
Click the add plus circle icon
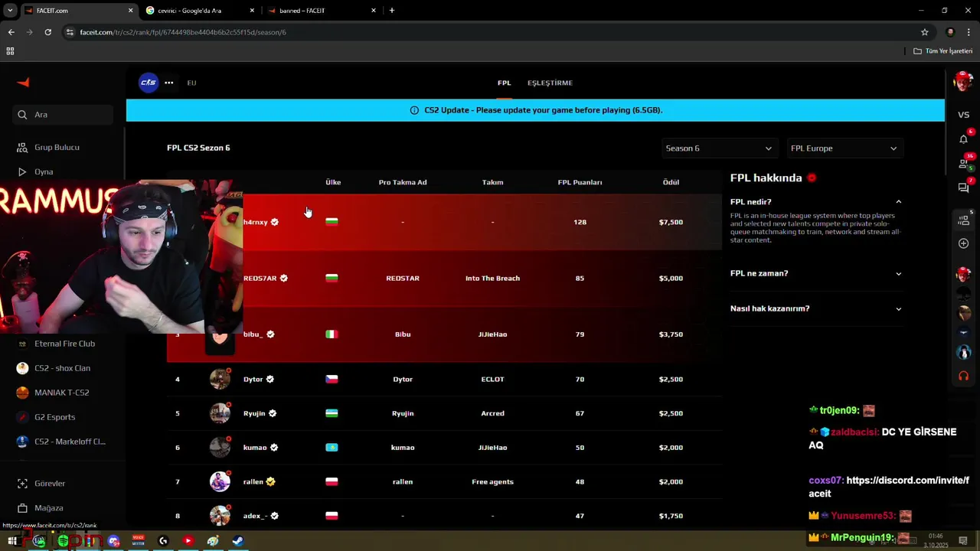click(963, 243)
